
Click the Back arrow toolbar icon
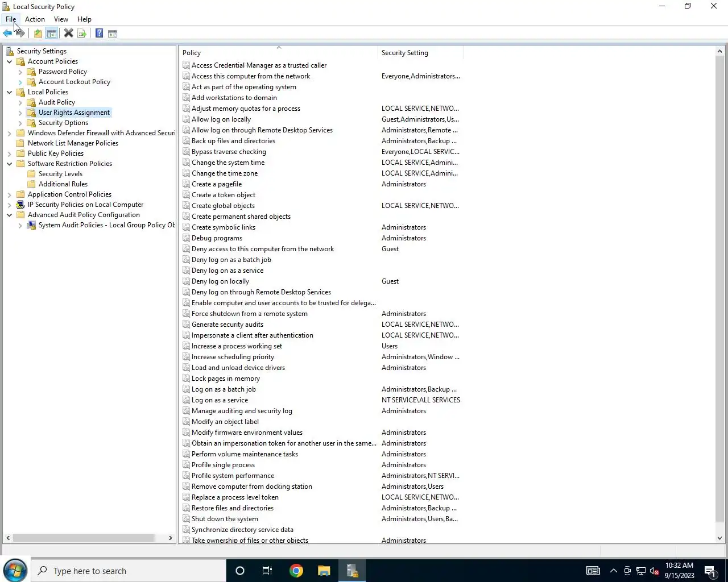7,34
